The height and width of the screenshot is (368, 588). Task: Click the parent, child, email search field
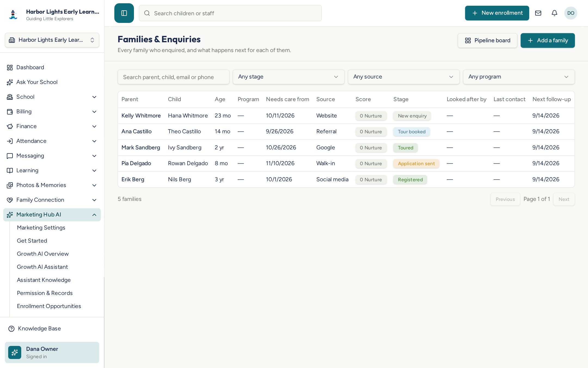coord(173,77)
